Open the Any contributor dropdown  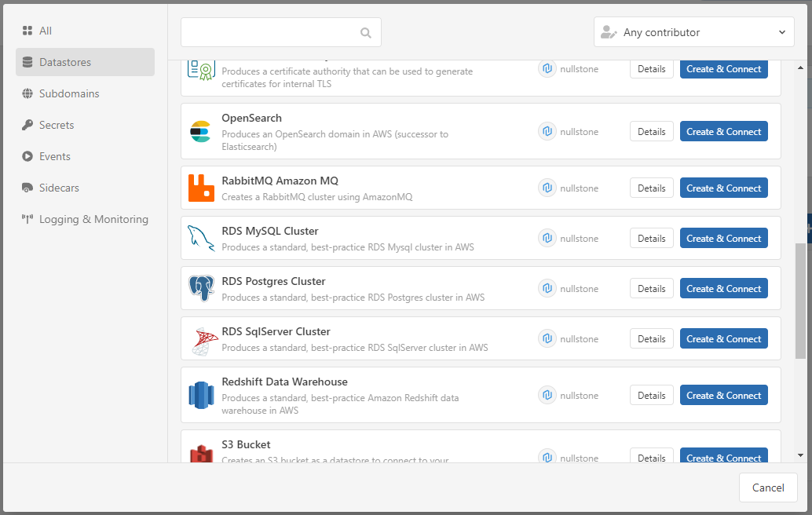[x=693, y=32]
